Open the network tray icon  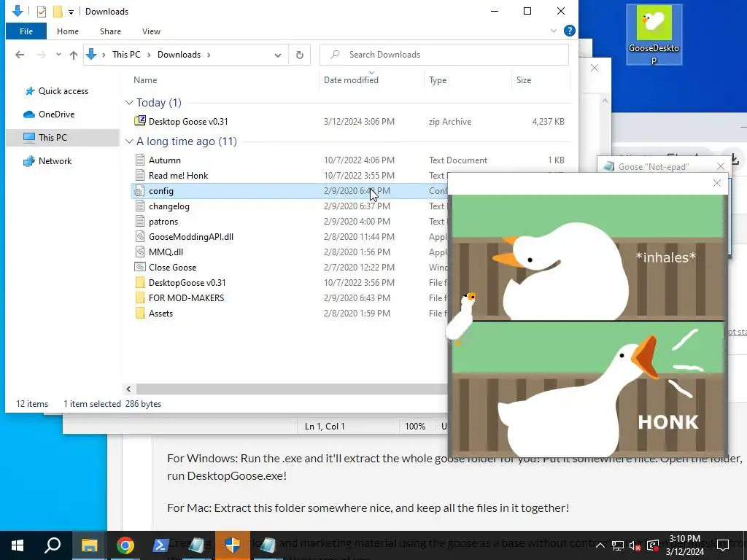tap(618, 545)
